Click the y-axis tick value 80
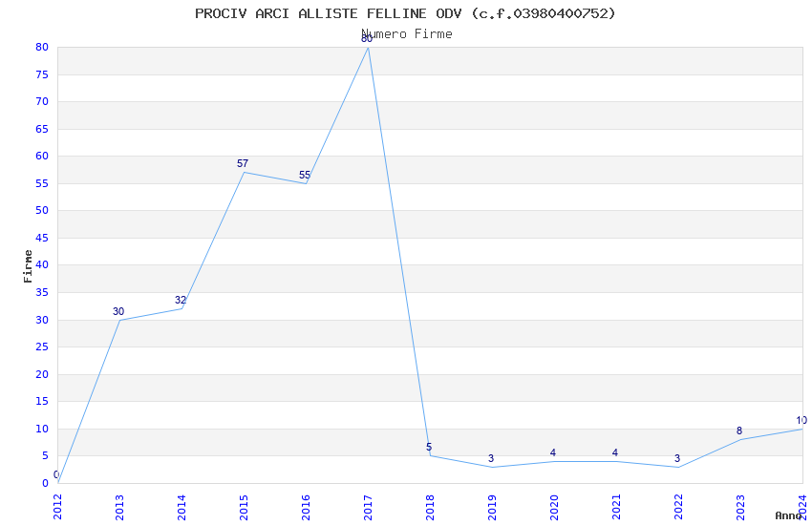This screenshot has width=812, height=525. [42, 47]
